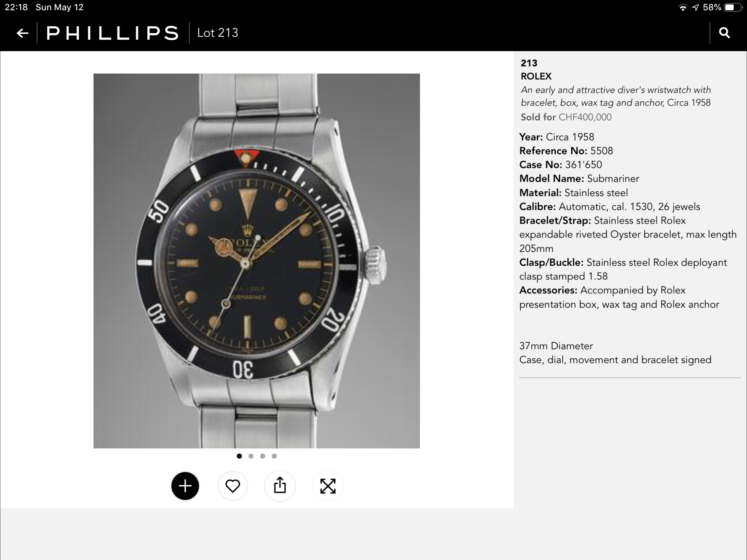Tap the Sold for CHF400,000 text

(566, 117)
